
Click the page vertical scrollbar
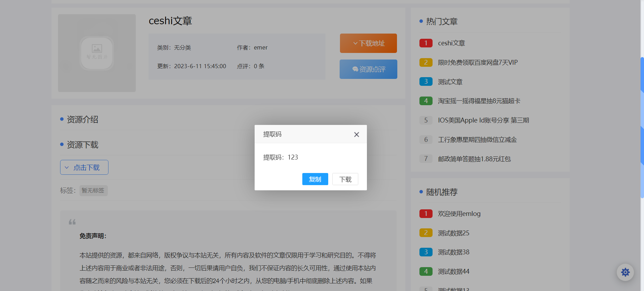point(642,128)
